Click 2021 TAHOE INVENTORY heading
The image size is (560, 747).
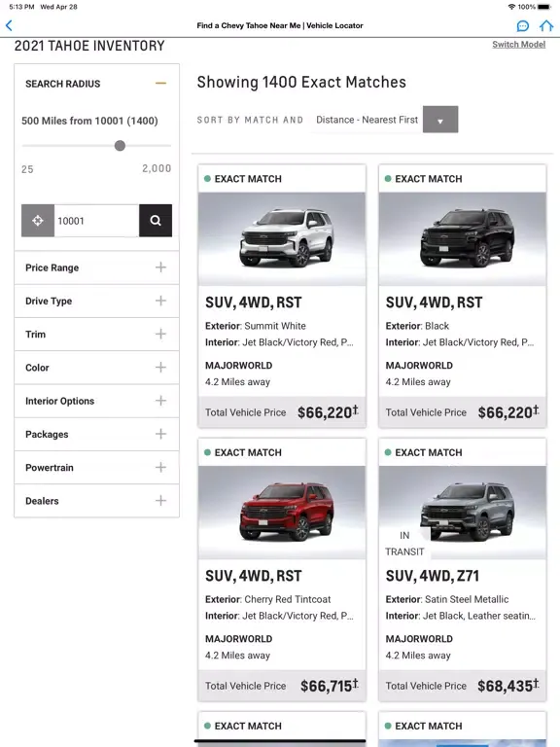tap(89, 46)
